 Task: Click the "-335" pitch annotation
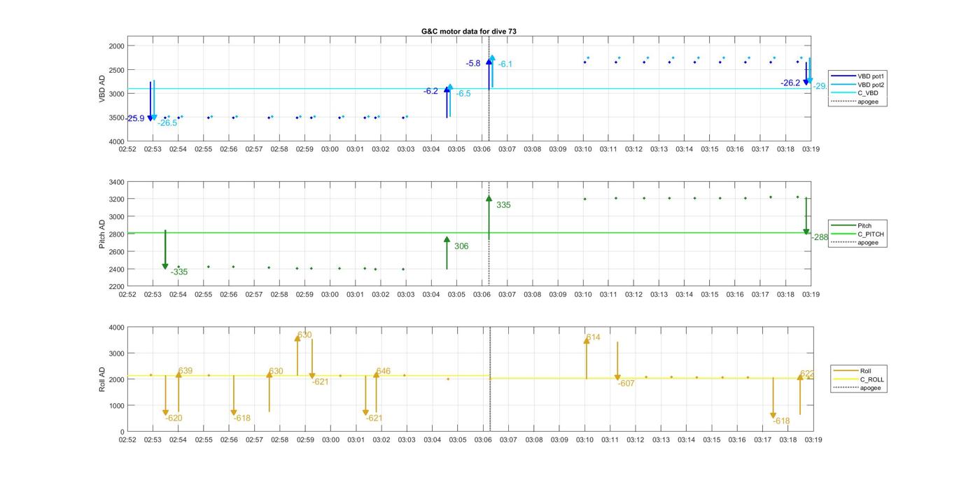[x=179, y=272]
